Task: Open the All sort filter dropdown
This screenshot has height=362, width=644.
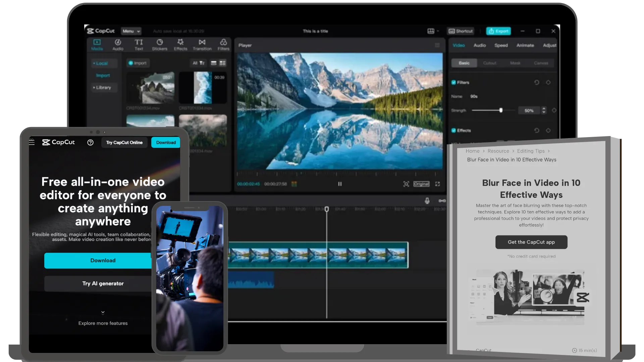Action: click(198, 63)
